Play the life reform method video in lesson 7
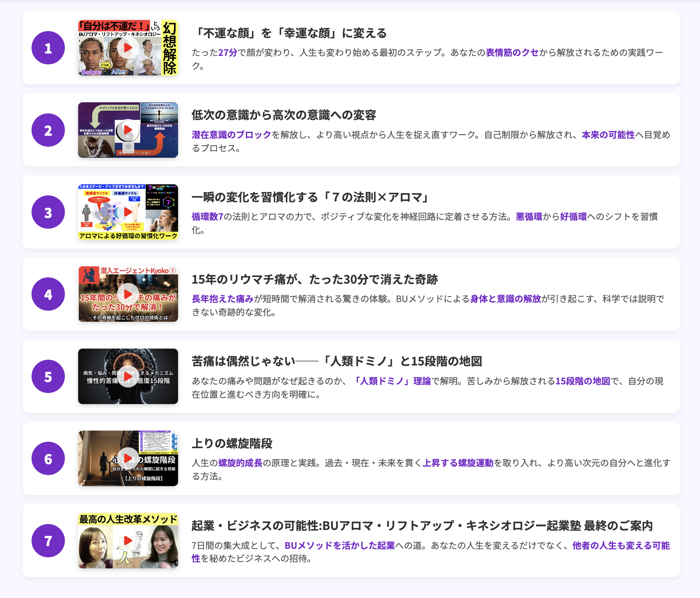700x598 pixels. pos(128,541)
